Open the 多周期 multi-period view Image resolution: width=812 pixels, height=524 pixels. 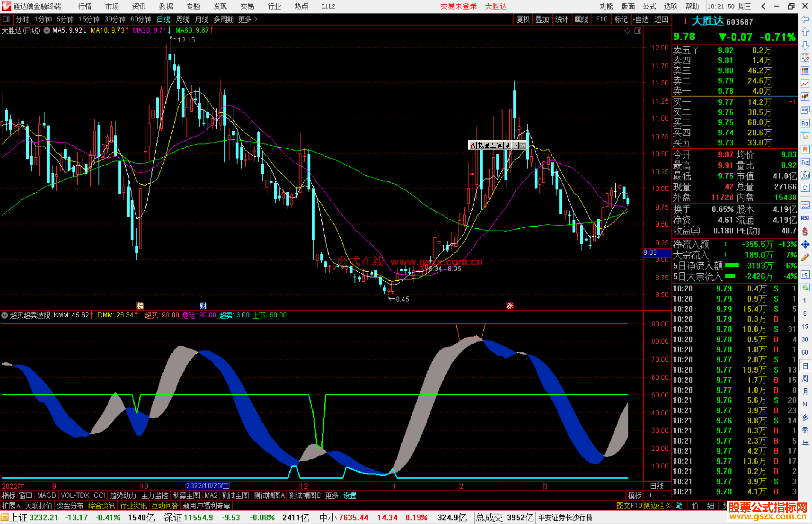pyautogui.click(x=224, y=19)
